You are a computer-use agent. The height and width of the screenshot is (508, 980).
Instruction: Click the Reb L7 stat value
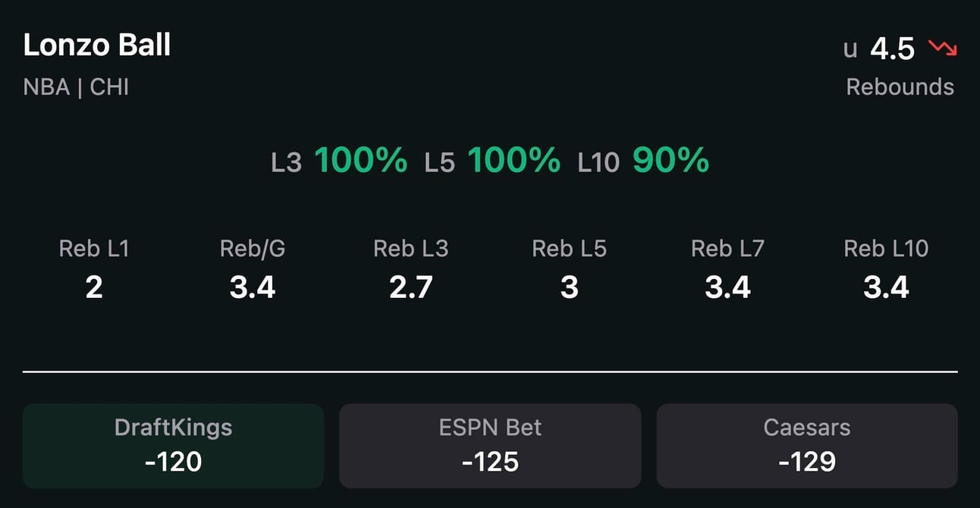pos(728,288)
